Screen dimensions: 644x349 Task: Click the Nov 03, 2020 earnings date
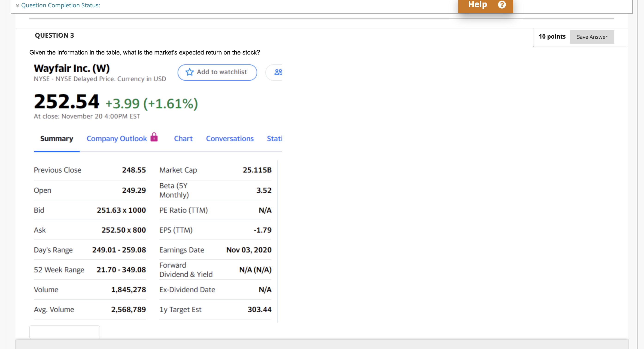tap(248, 250)
